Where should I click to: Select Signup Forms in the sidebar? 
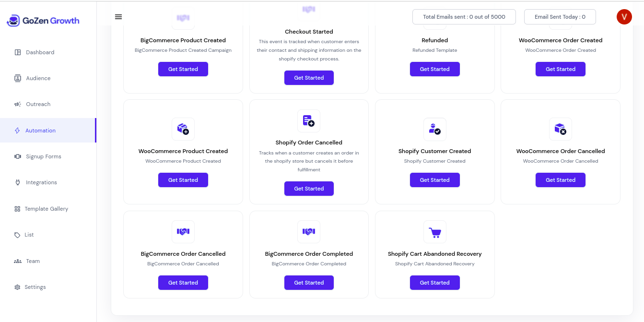tap(43, 156)
